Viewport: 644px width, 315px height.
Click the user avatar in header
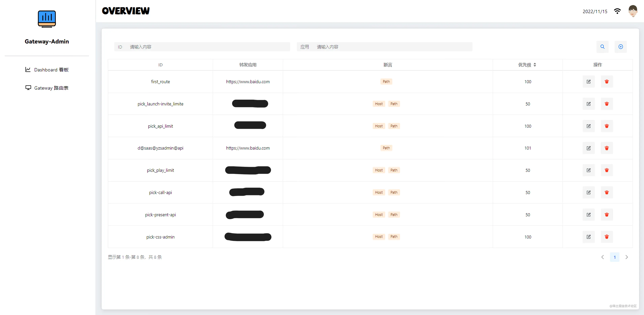pyautogui.click(x=633, y=11)
